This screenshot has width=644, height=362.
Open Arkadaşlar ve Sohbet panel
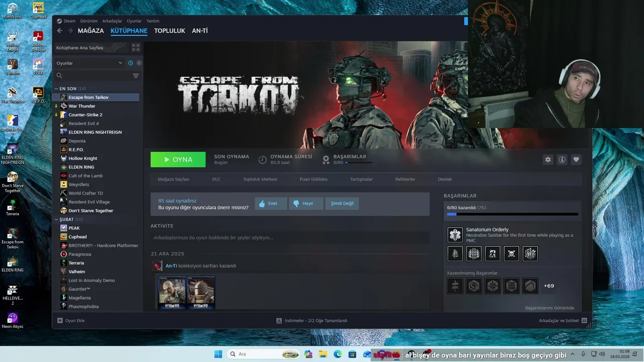(562, 320)
